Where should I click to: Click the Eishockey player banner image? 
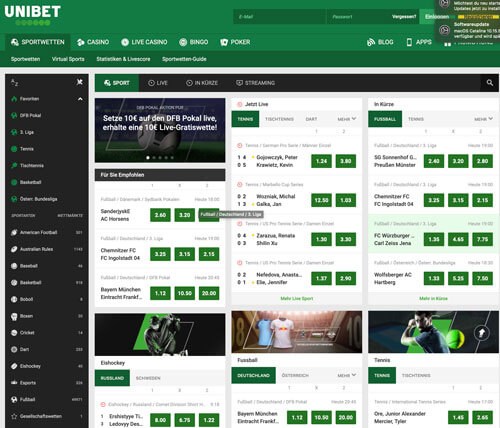pos(160,334)
